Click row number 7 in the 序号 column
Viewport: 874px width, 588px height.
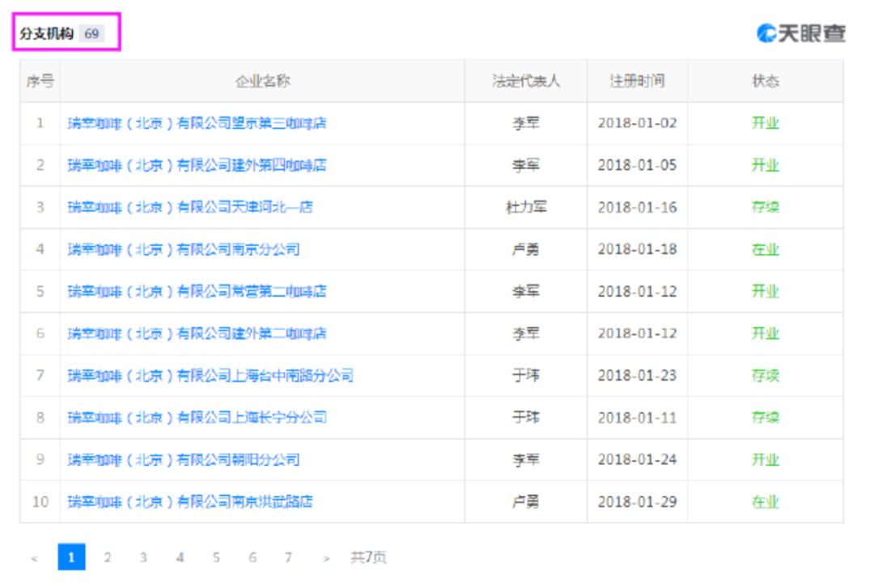(x=40, y=375)
